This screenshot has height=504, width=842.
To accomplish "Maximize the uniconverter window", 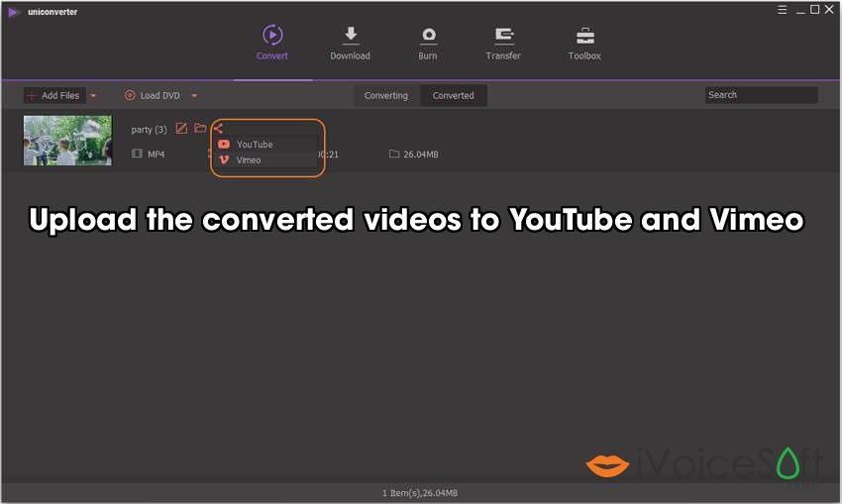I will coord(814,10).
